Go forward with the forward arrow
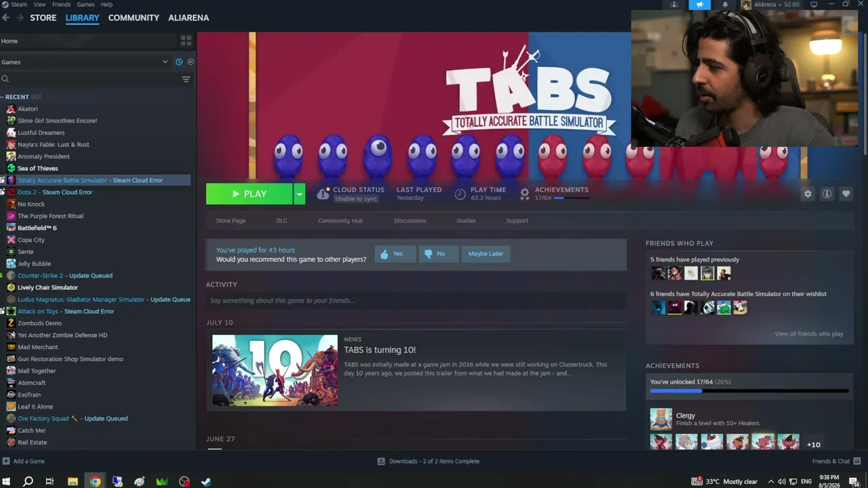 (20, 18)
